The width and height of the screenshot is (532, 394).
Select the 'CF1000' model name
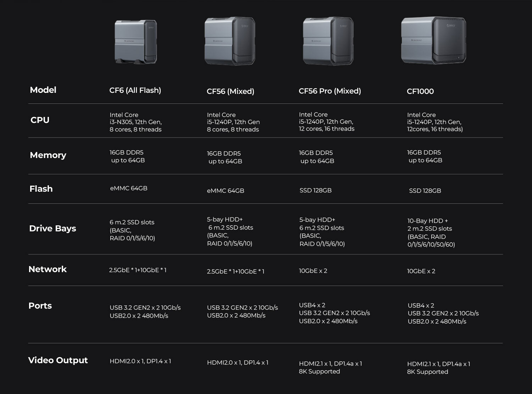tap(420, 91)
